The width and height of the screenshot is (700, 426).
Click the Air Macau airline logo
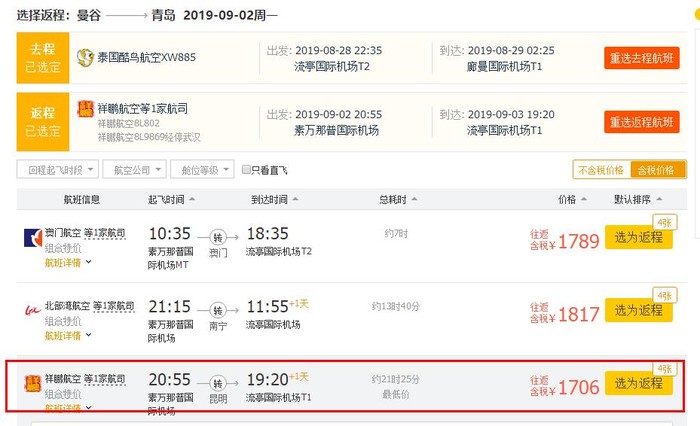[x=32, y=238]
